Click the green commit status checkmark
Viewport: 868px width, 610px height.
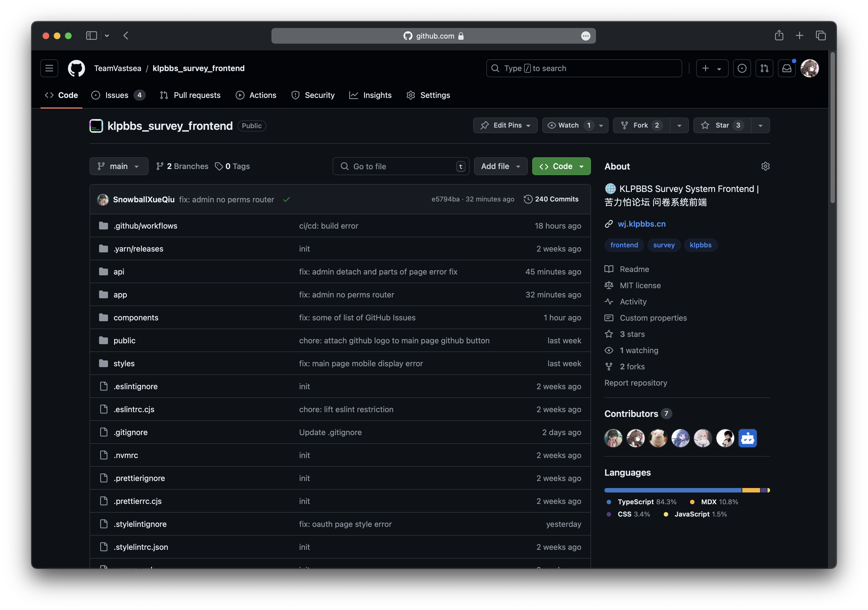click(x=286, y=200)
